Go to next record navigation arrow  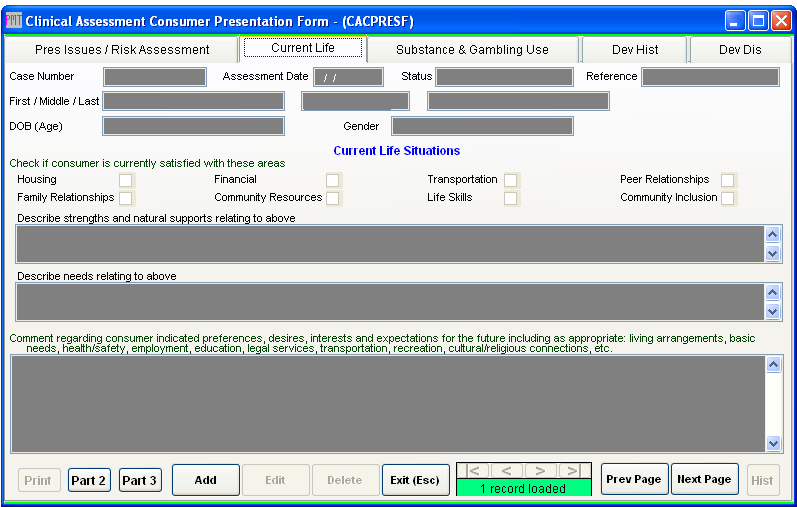tap(540, 471)
